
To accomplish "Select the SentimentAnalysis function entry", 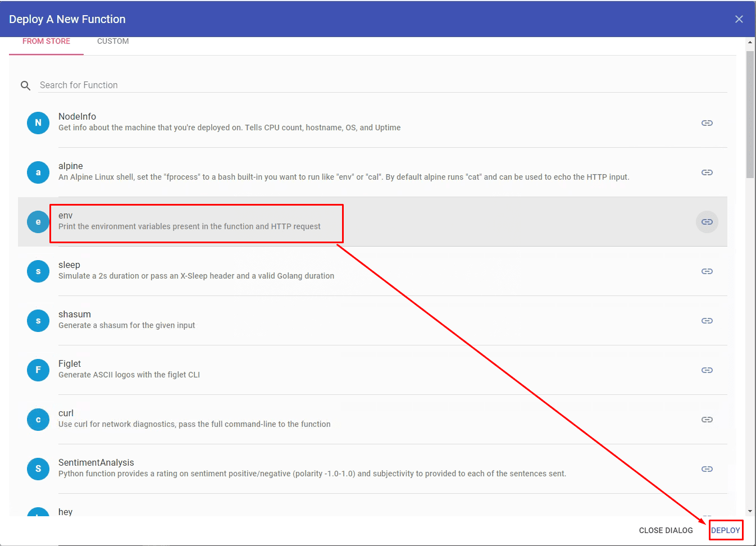I will 372,469.
